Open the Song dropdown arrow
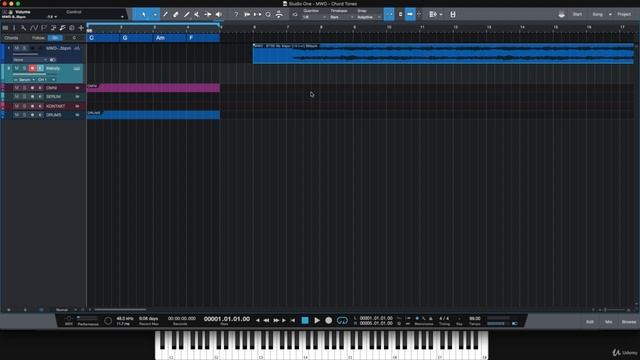640x360 pixels. coord(610,14)
